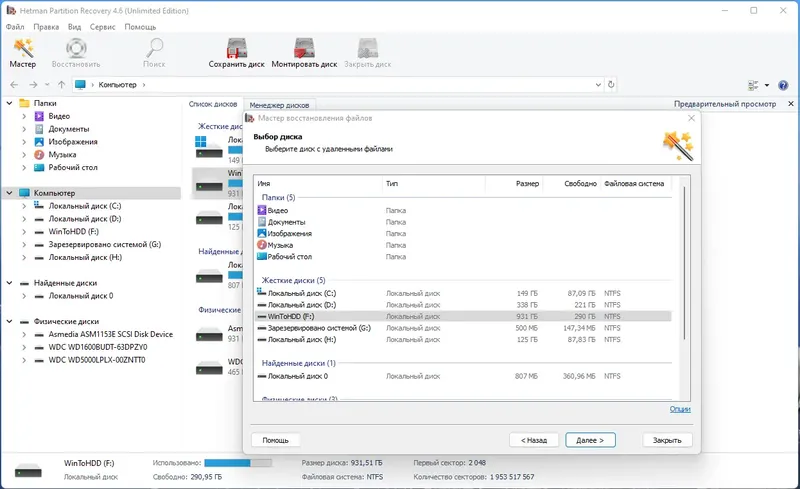The width and height of the screenshot is (800, 489).
Task: Switch to the Список дисков tab
Action: tap(213, 104)
